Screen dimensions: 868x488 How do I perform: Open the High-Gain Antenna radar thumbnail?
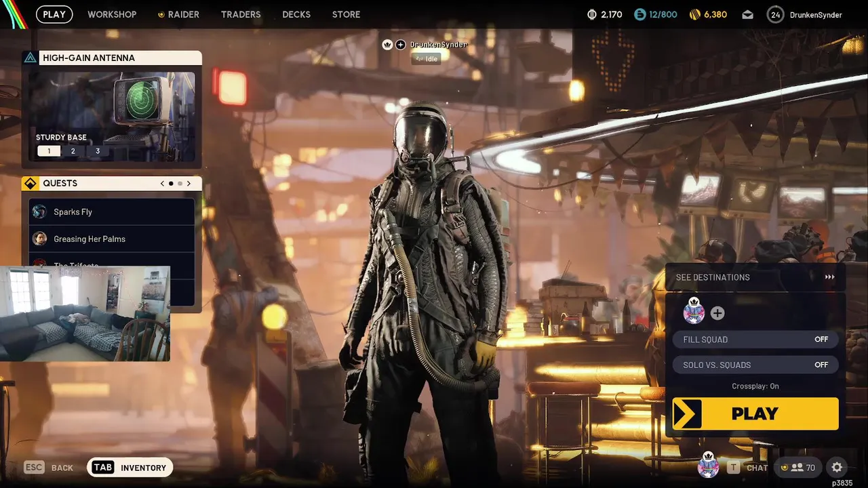pos(112,117)
